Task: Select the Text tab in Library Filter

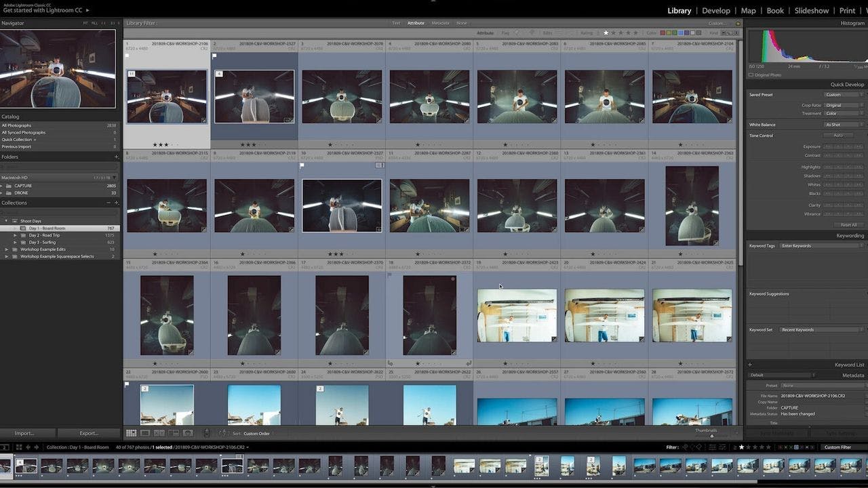Action: pos(396,23)
